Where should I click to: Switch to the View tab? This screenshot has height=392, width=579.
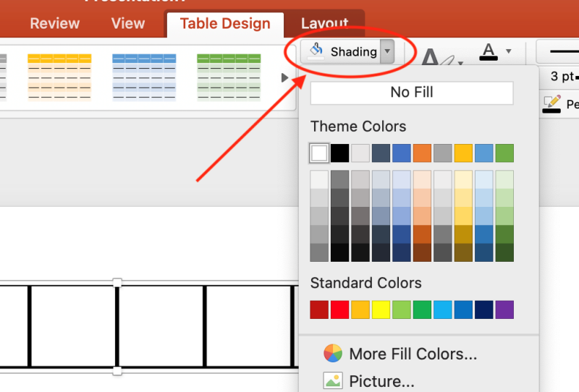pyautogui.click(x=128, y=24)
